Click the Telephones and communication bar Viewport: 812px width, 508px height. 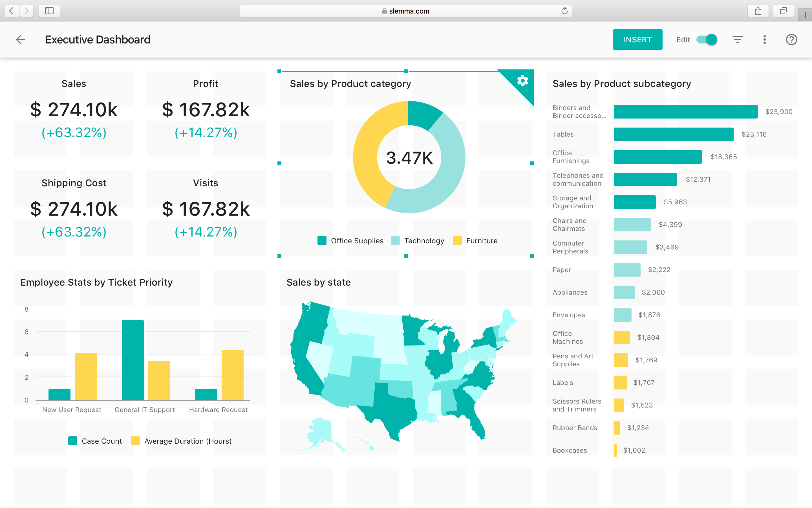[x=645, y=179]
